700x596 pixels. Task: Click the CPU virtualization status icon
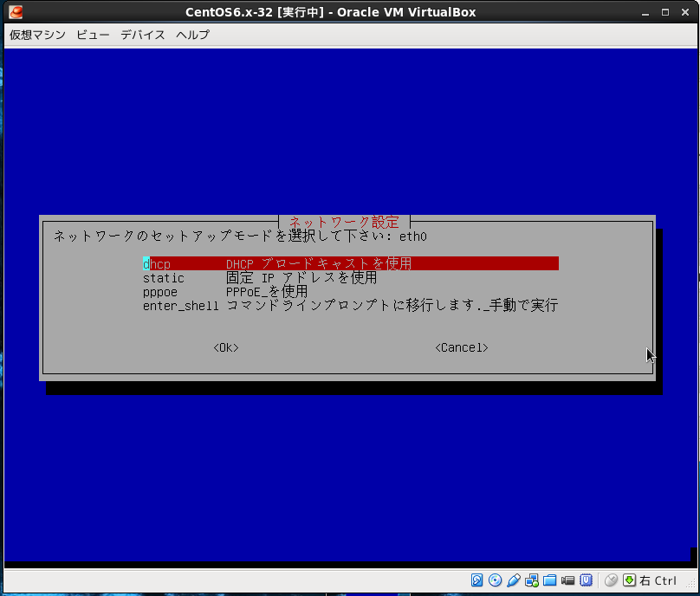(587, 580)
